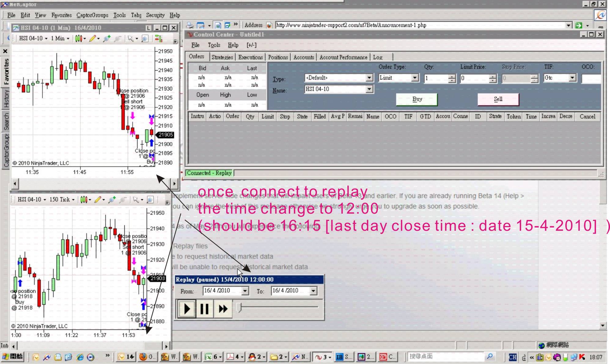Screen dimensions: 610x364
Task: Open chart style candlestick icon in 1 Min chart
Action: [x=79, y=39]
